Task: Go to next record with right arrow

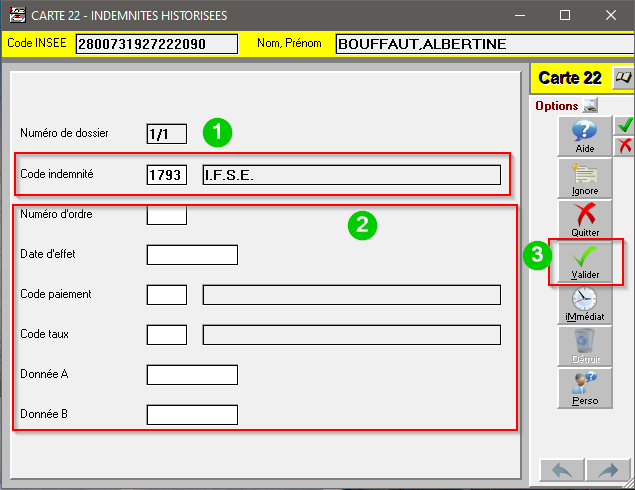Action: point(605,469)
